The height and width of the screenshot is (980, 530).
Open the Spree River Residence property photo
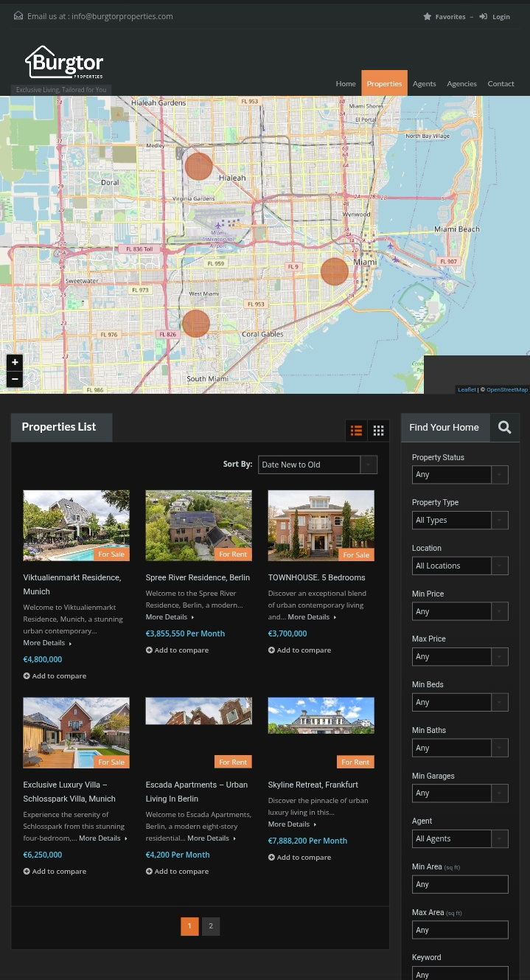tap(198, 525)
